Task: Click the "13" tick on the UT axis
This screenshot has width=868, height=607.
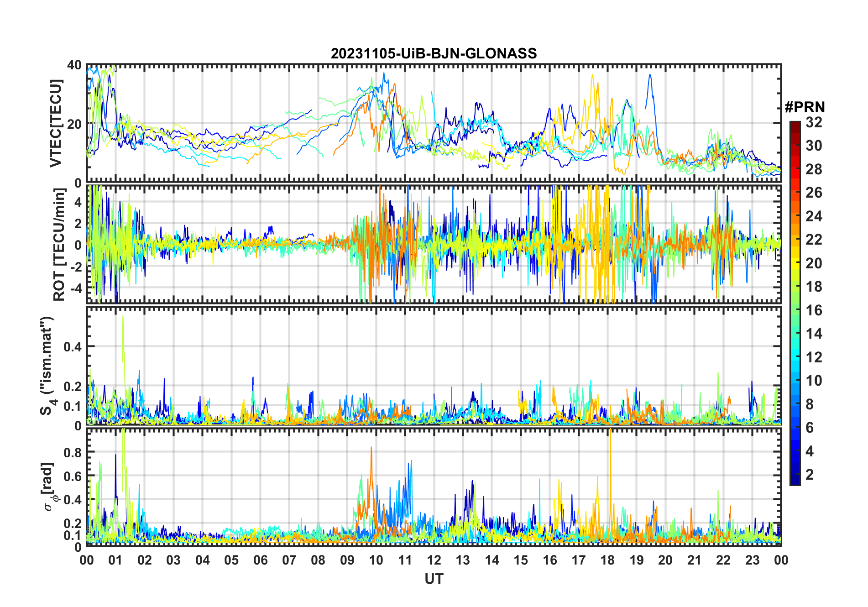Action: click(x=463, y=560)
